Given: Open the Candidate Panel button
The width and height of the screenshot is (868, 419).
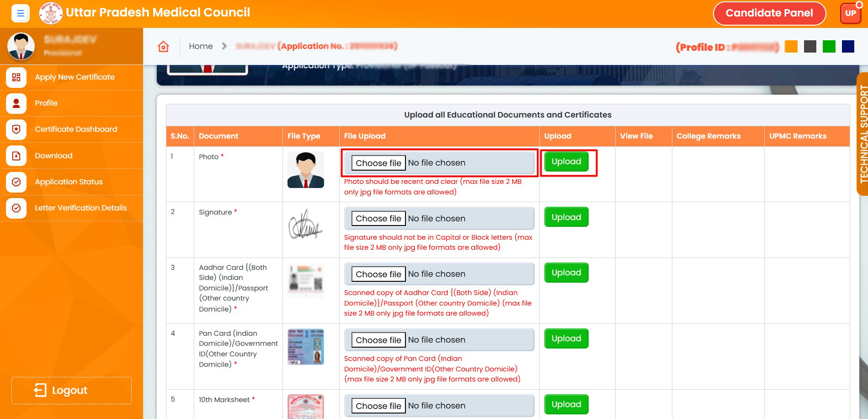Looking at the screenshot, I should (x=769, y=13).
